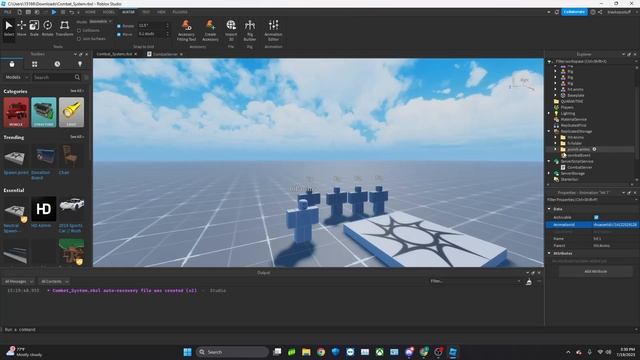Open the Light category flashlight thumbnail
640x360 pixels.
pos(71,112)
